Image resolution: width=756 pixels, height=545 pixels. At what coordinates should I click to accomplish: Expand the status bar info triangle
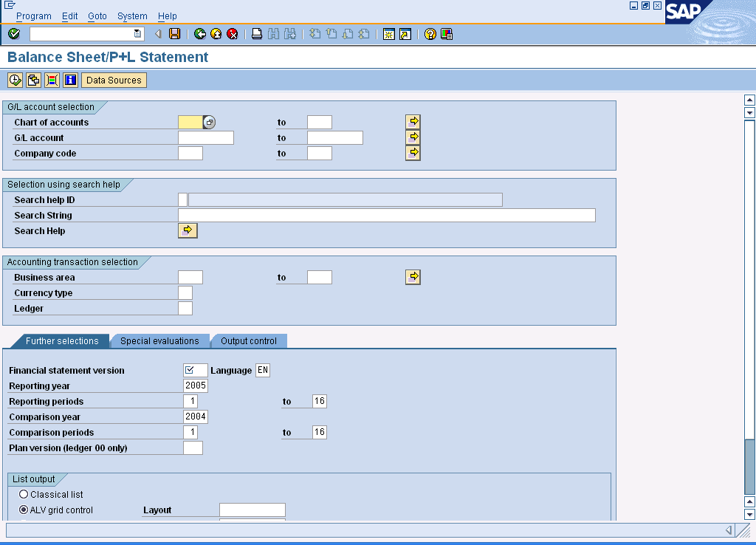[x=729, y=530]
